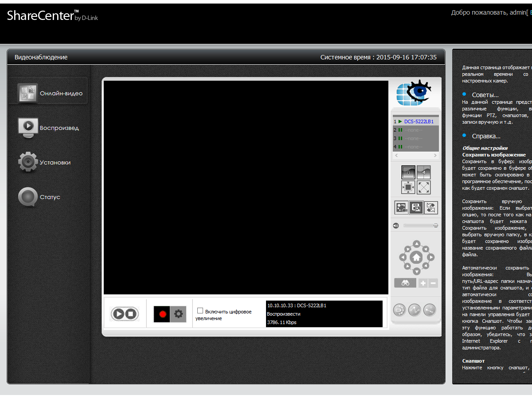Start manual recording with red button
Viewport: 532px width, 399px height.
[x=162, y=314]
